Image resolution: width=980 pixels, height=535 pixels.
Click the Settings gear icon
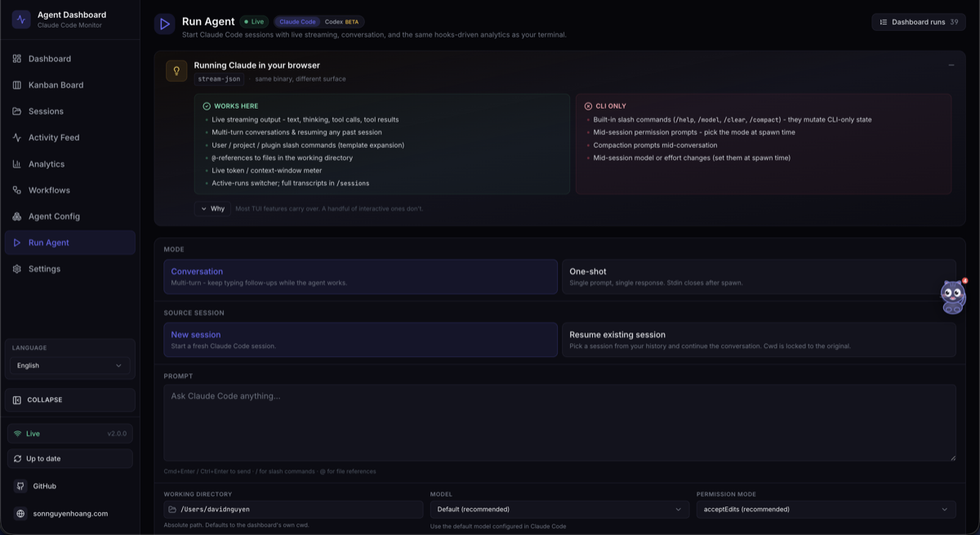[17, 269]
